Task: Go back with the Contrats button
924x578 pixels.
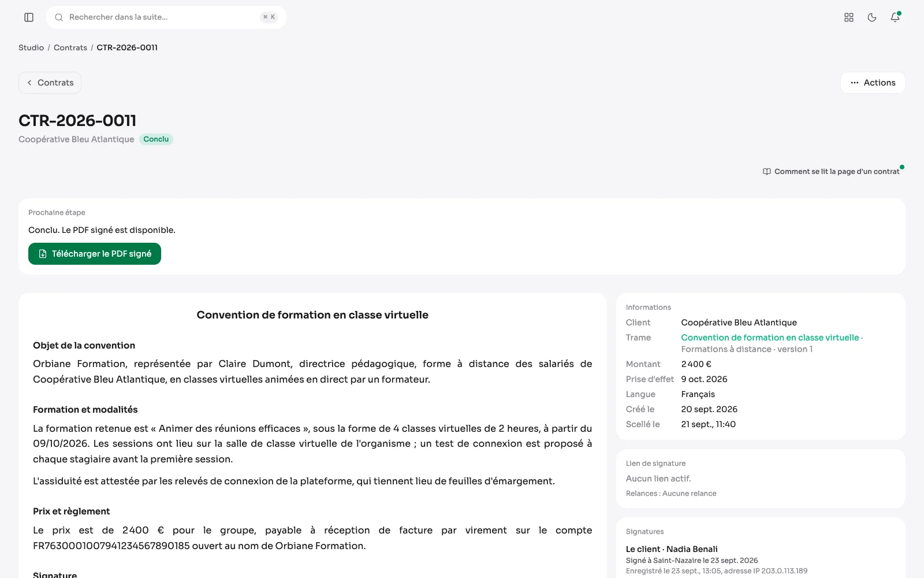Action: 50,83
